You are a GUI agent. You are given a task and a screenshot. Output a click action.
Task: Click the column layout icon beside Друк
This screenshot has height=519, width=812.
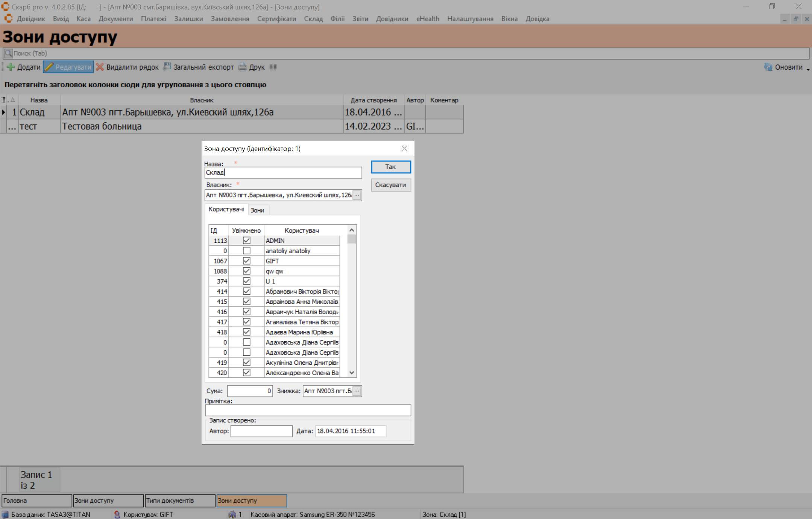click(273, 67)
